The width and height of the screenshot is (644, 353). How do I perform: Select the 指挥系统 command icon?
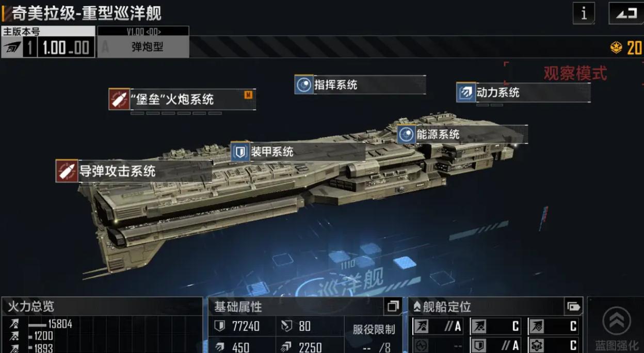point(304,85)
